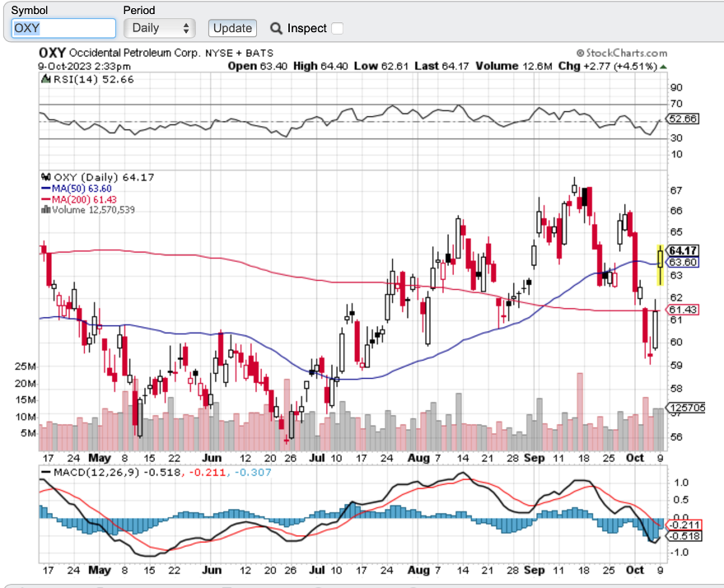Image resolution: width=724 pixels, height=588 pixels.
Task: Click the Period dropdown stepper arrows
Action: point(186,28)
